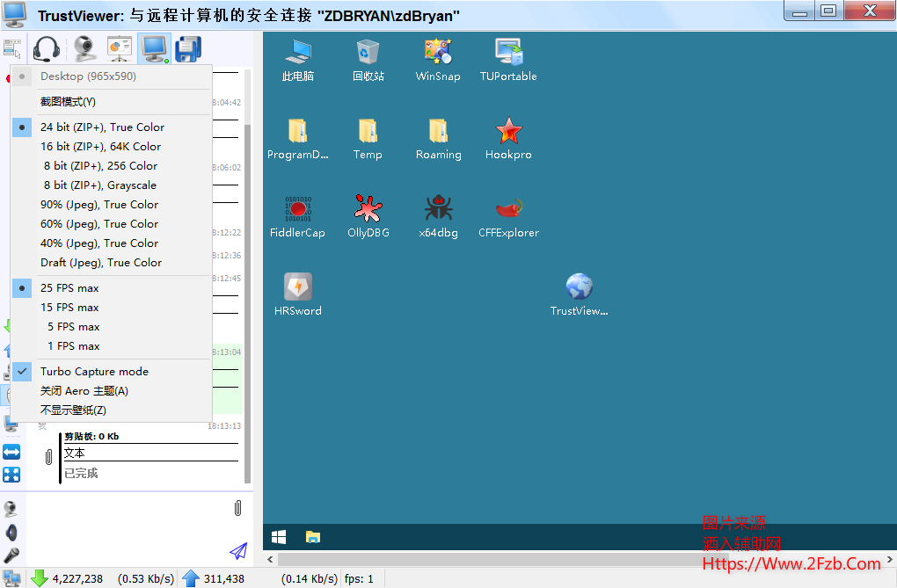The image size is (897, 588).
Task: Click the webcam icon beside message box
Action: tap(11, 509)
